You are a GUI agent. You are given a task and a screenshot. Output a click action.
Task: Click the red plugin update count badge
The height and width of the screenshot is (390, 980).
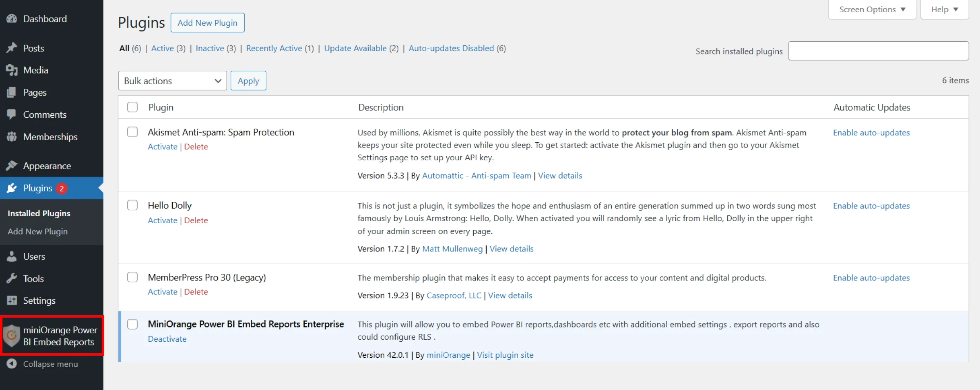coord(62,188)
